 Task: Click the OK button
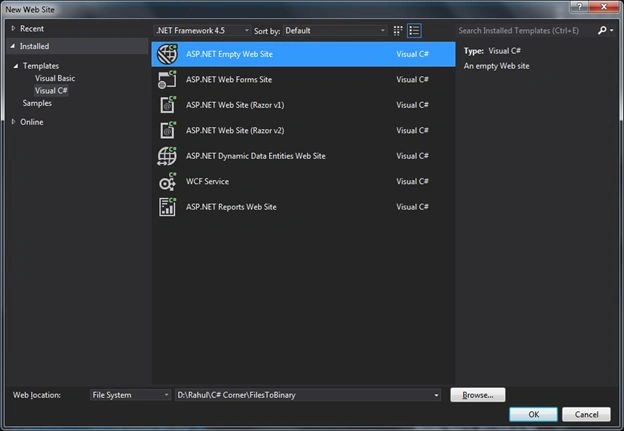pos(533,414)
